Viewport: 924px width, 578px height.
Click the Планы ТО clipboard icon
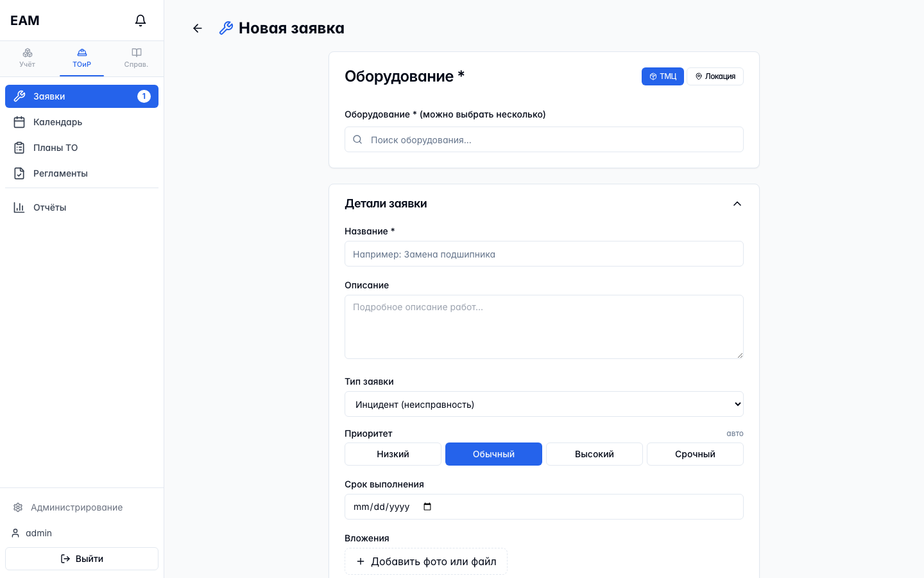click(19, 148)
